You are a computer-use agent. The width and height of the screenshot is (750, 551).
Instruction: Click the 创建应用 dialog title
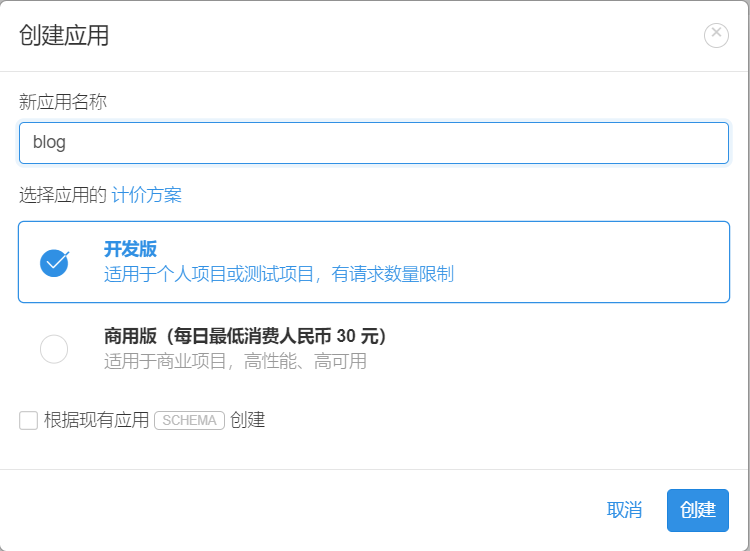tap(64, 36)
